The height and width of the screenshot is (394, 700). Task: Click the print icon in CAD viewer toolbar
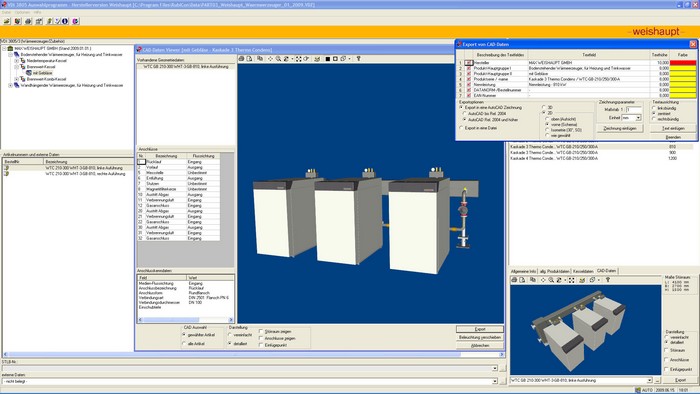[242, 58]
